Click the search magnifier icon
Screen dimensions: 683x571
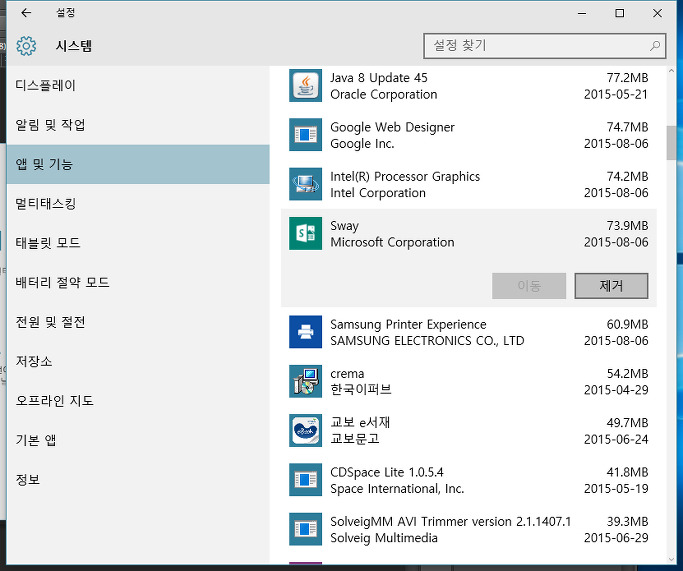pyautogui.click(x=655, y=45)
